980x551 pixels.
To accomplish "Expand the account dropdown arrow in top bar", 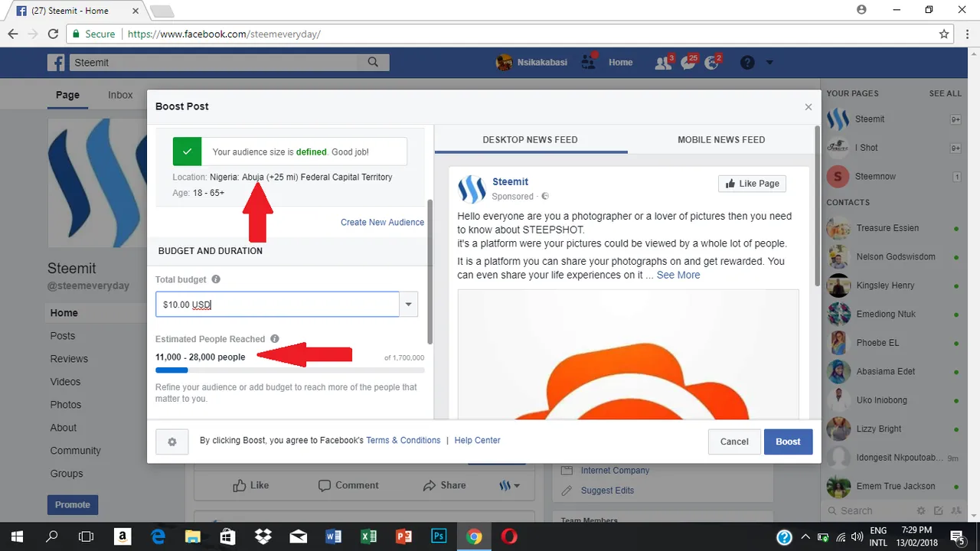I will tap(769, 62).
